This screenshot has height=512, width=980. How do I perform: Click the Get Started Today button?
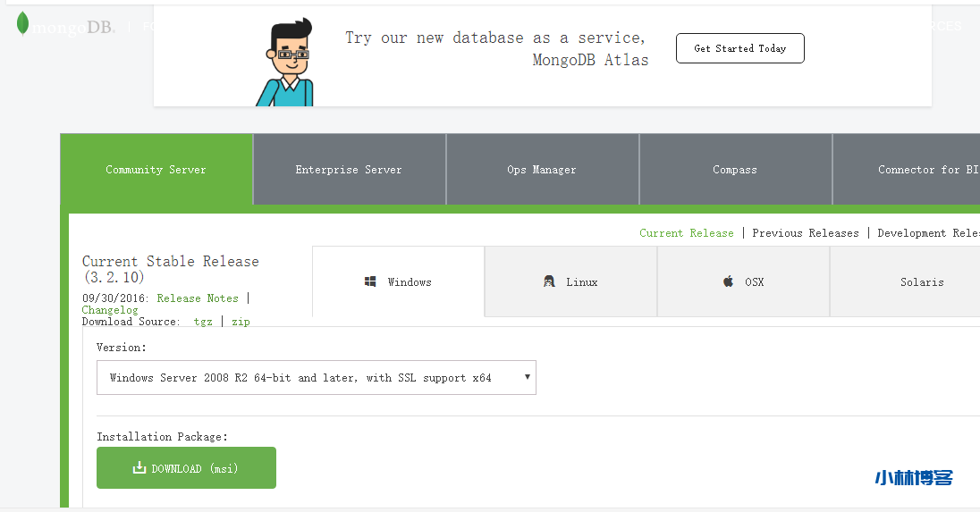click(740, 48)
